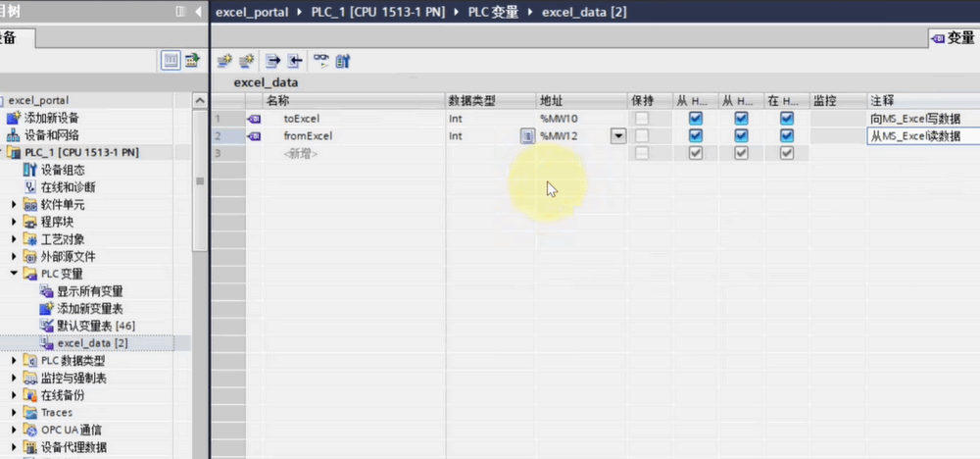Open 在线和诊断 in the project tree
Viewport: 980px width, 459px height.
pyautogui.click(x=67, y=187)
